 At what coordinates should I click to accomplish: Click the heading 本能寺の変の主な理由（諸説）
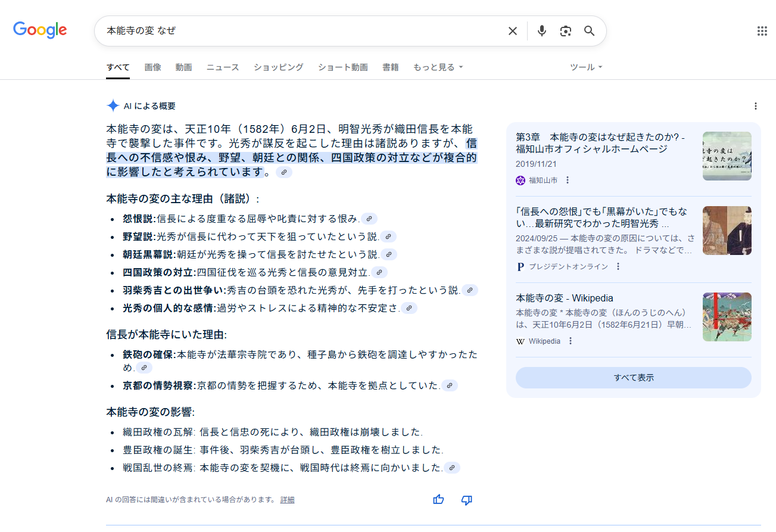(183, 198)
